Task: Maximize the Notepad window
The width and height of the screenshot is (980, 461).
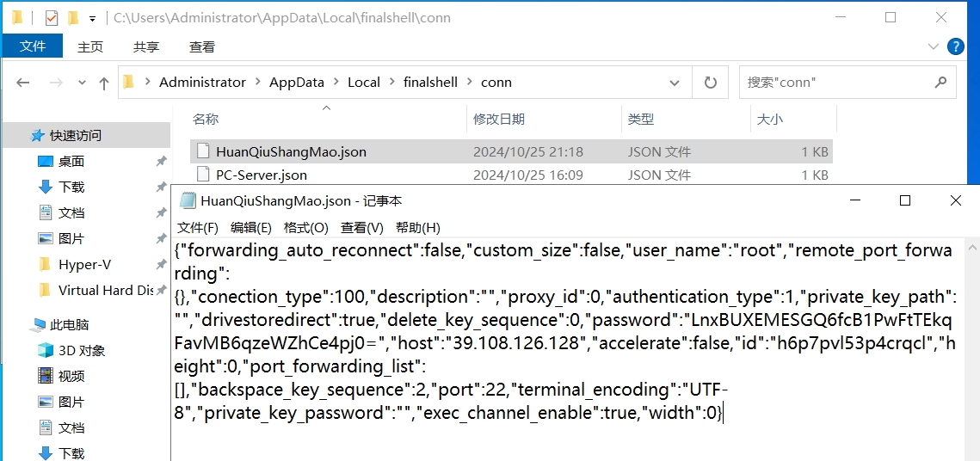Action: click(904, 200)
